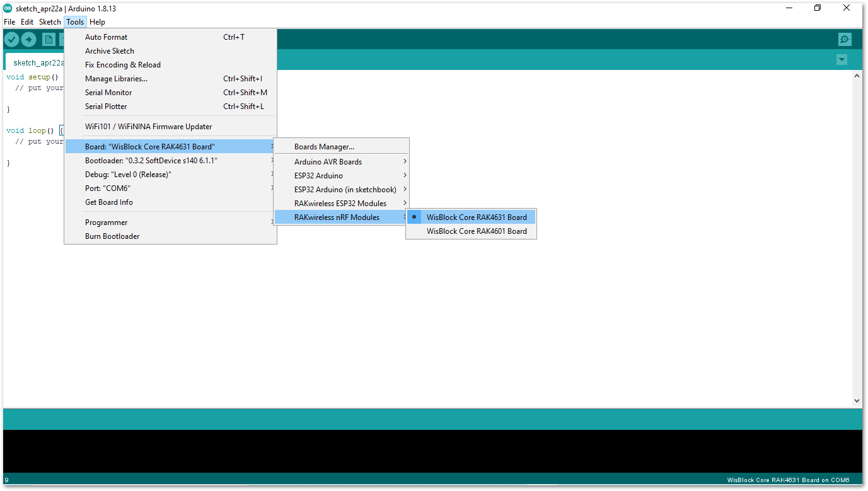Choose WisBlock Core RAK4601 Board

tap(471, 231)
